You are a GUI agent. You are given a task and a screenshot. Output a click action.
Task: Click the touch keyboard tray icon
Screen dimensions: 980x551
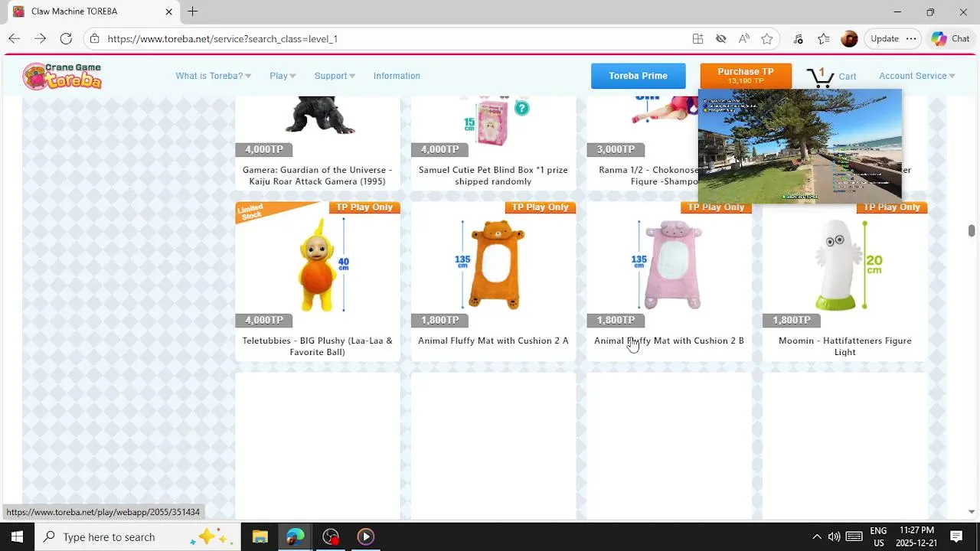coord(854,536)
